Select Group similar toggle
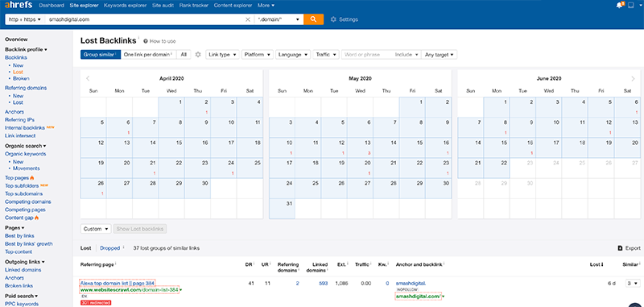 [x=101, y=55]
